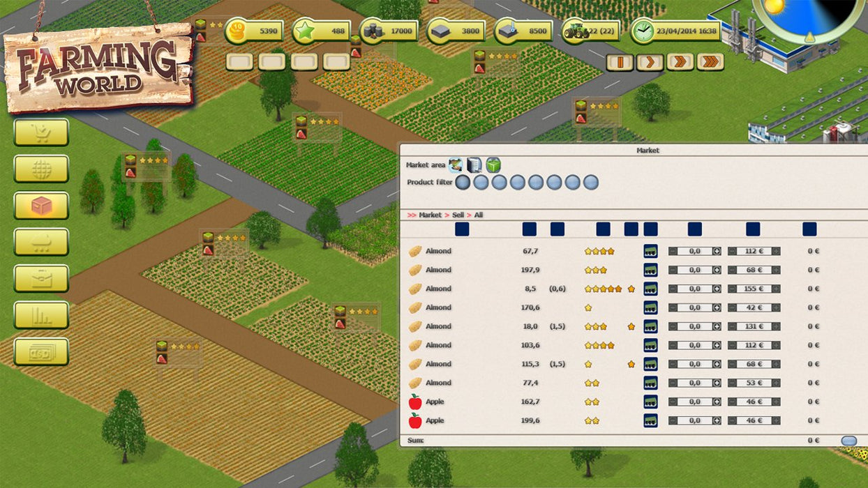Image resolution: width=868 pixels, height=488 pixels.
Task: Open the statistics chart sidebar icon
Action: (42, 314)
